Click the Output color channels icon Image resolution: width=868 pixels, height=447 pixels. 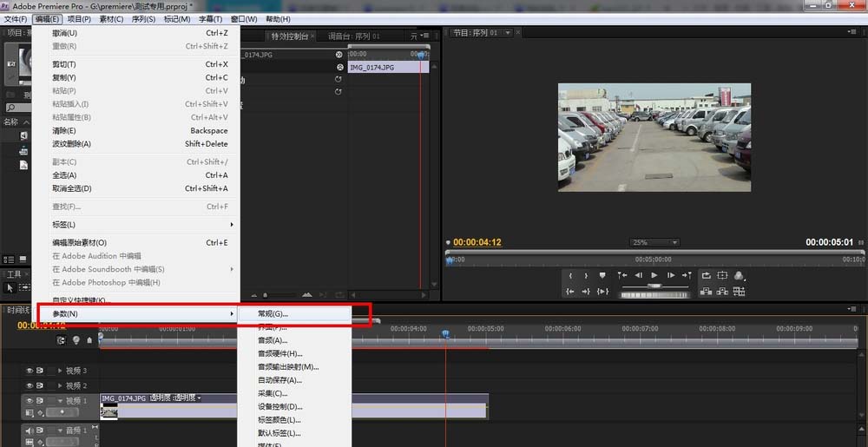(739, 275)
